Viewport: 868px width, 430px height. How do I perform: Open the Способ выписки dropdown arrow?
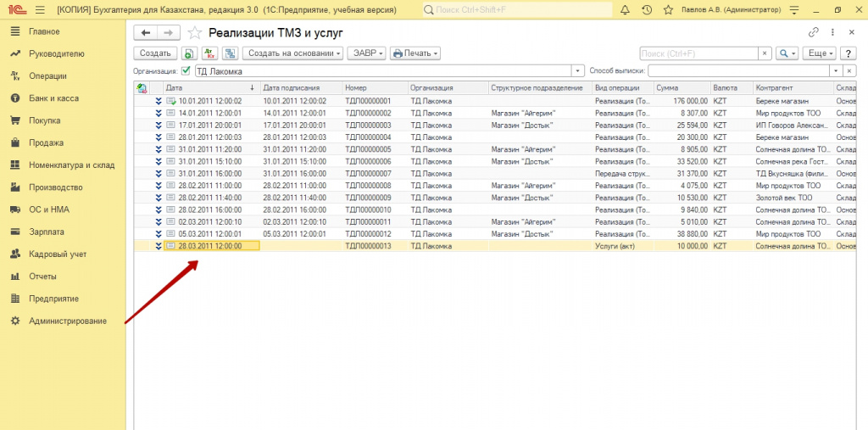(x=836, y=71)
